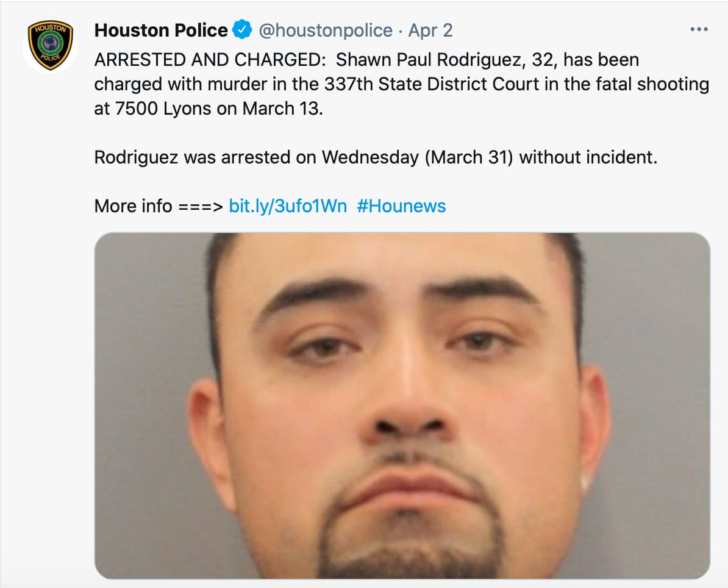
Task: Click the without incident phrase
Action: (x=588, y=157)
